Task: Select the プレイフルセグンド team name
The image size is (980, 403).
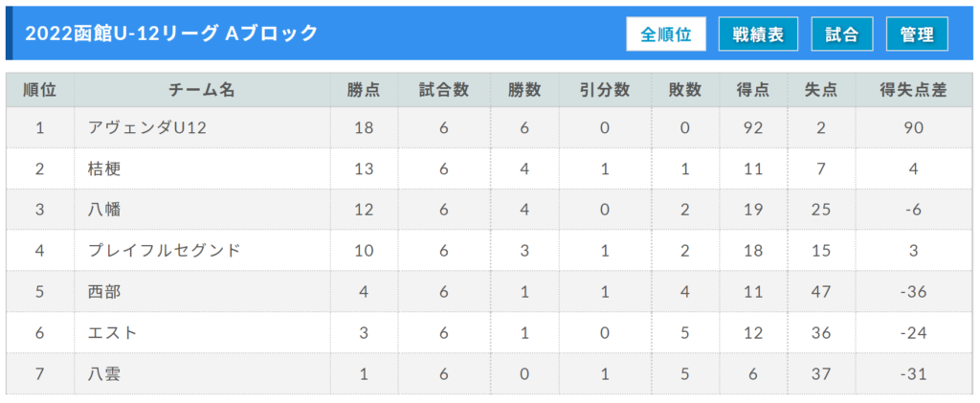Action: (x=165, y=251)
